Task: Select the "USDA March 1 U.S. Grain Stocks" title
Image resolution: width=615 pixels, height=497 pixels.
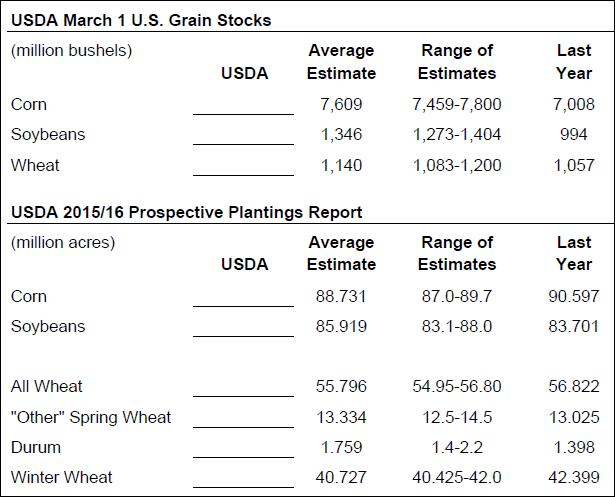Action: point(141,20)
